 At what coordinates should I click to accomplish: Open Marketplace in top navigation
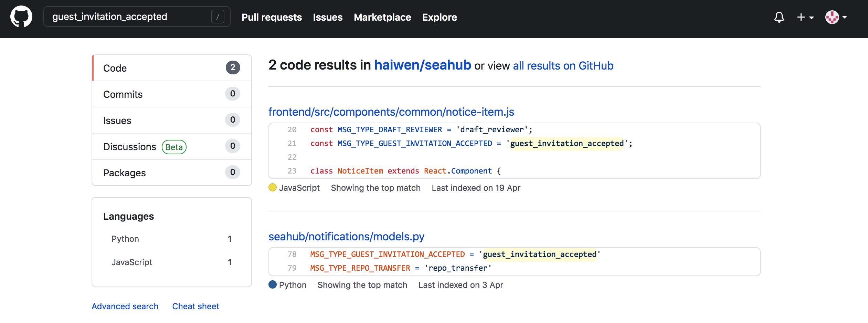point(382,17)
